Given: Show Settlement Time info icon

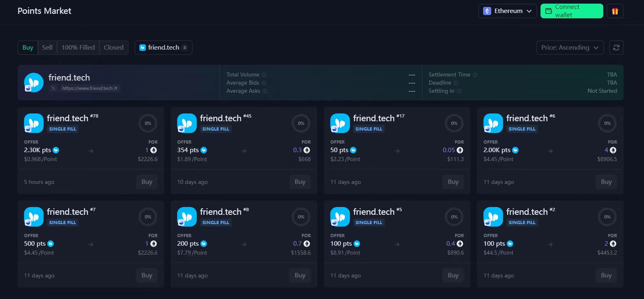Looking at the screenshot, I should coord(475,75).
